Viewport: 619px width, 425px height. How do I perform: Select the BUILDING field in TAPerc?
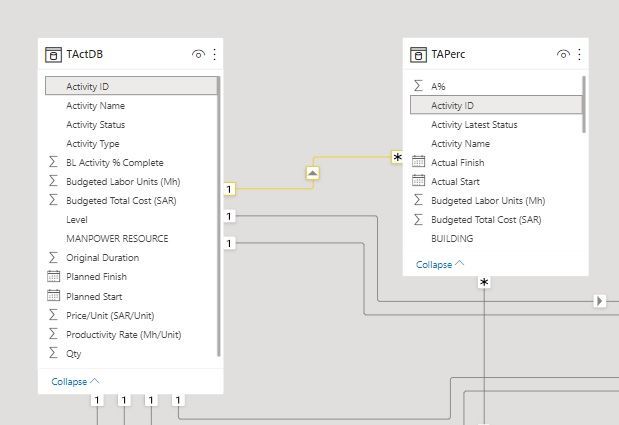click(452, 239)
